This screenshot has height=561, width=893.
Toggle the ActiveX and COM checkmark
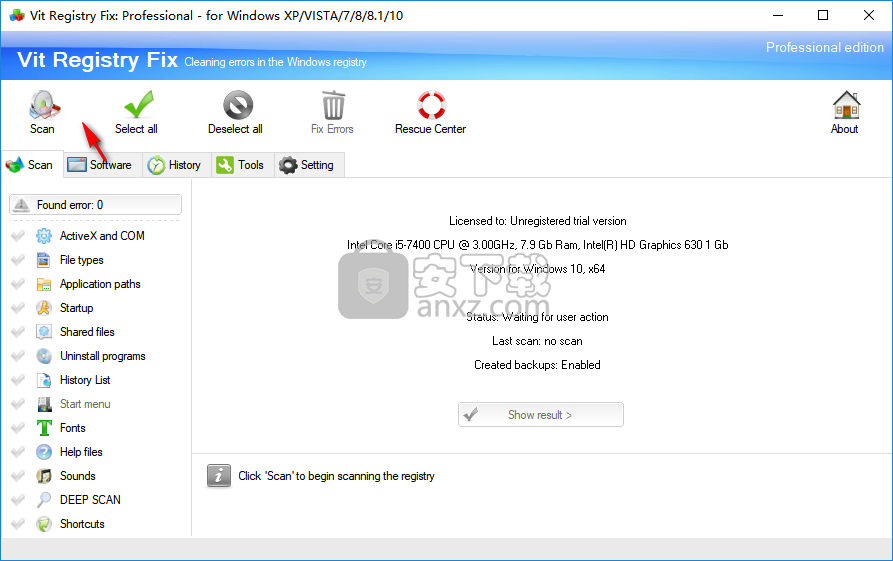coord(18,236)
